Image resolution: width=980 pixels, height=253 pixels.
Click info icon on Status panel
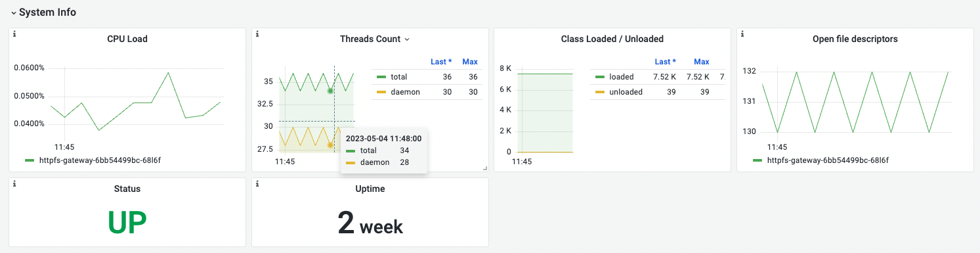click(x=14, y=183)
